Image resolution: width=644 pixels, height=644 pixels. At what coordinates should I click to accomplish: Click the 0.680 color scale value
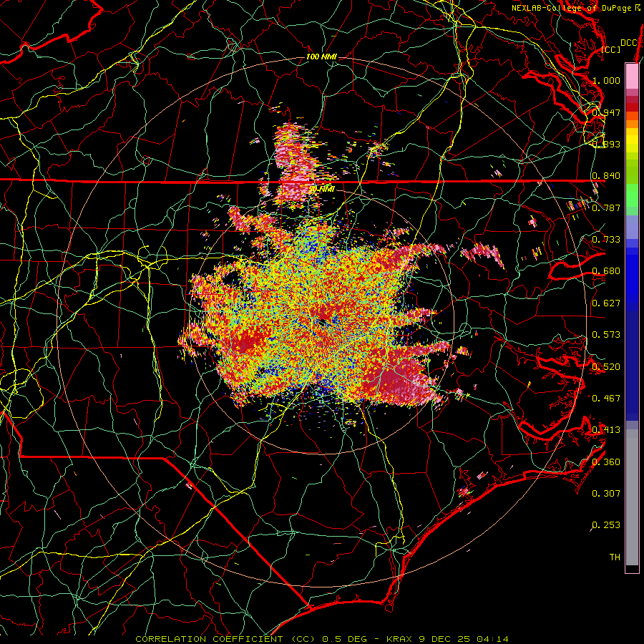606,271
